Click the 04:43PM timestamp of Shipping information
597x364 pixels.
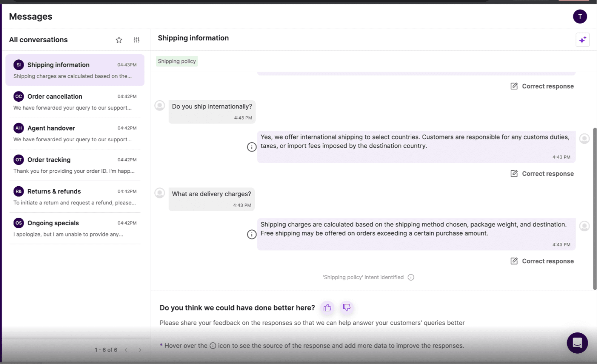click(127, 65)
